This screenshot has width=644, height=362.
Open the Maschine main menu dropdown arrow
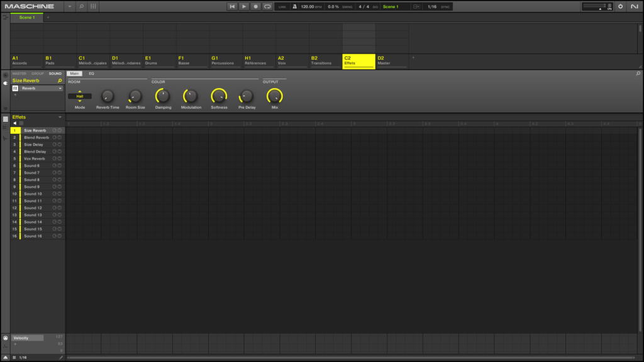[x=69, y=6]
